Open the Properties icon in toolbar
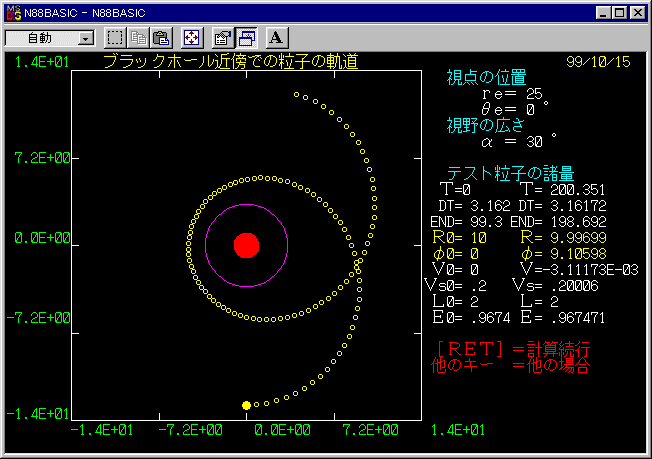Screen dimensions: 652x459 tap(223, 38)
